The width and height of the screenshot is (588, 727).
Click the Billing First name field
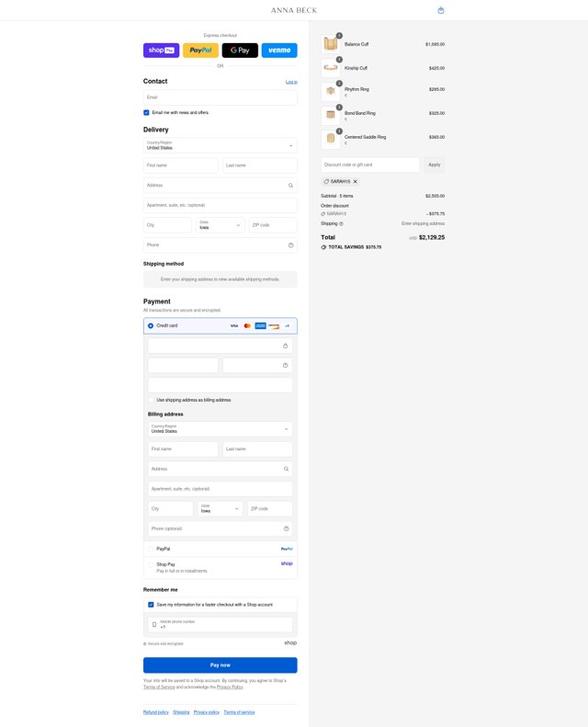point(183,449)
